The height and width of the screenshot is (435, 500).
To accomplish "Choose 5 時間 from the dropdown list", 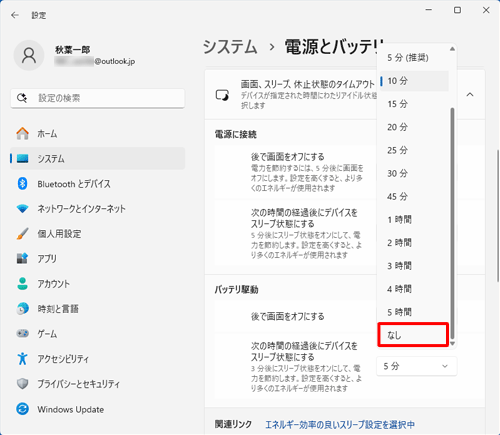I will (414, 312).
